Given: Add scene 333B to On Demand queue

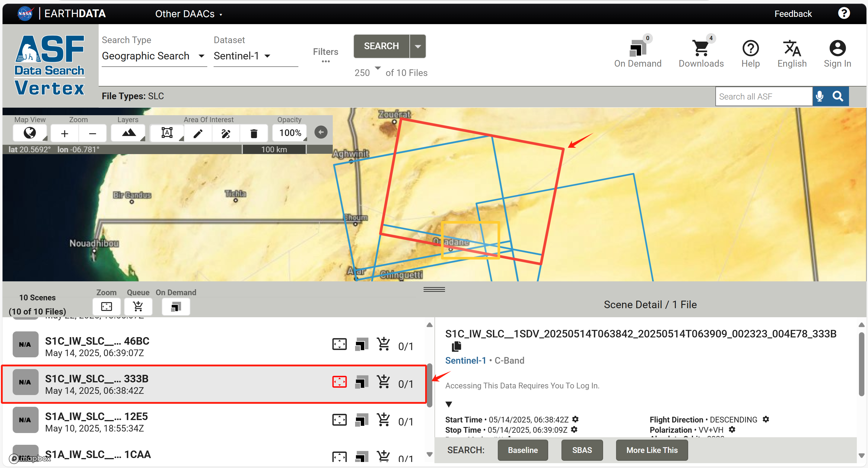Looking at the screenshot, I should tap(361, 382).
